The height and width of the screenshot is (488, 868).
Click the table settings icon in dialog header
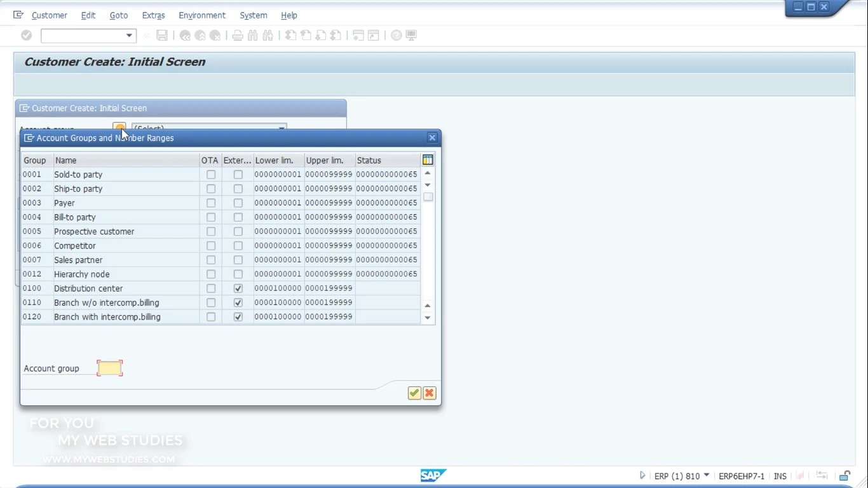pyautogui.click(x=428, y=160)
